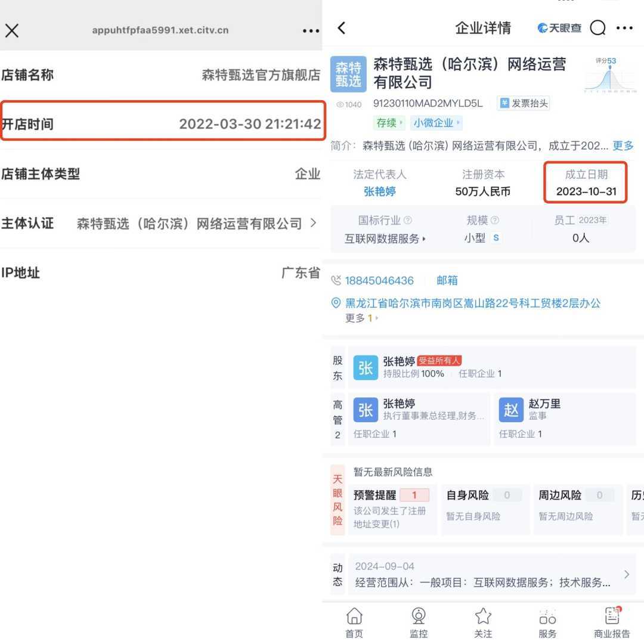
Task: Call phone number 18845046436
Action: tap(379, 280)
